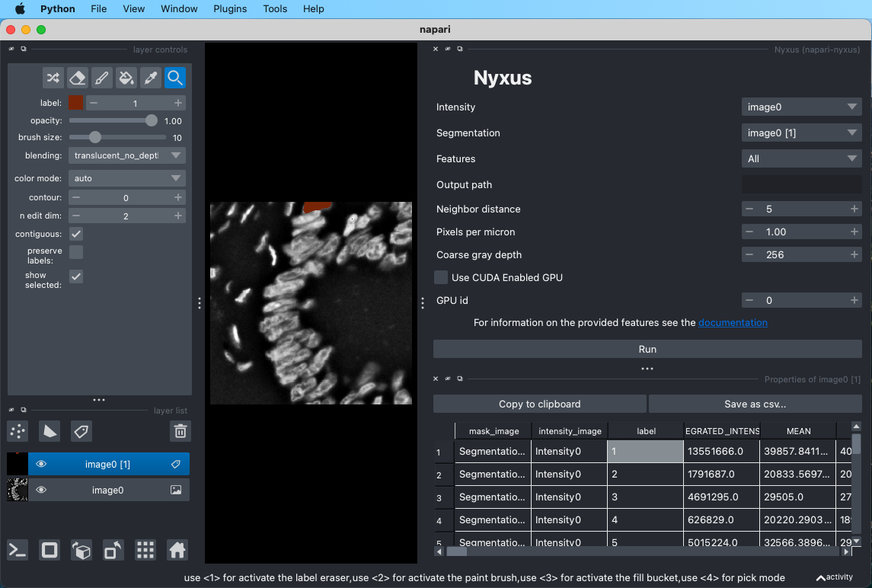872x588 pixels.
Task: Select the color picker tool
Action: click(x=151, y=78)
